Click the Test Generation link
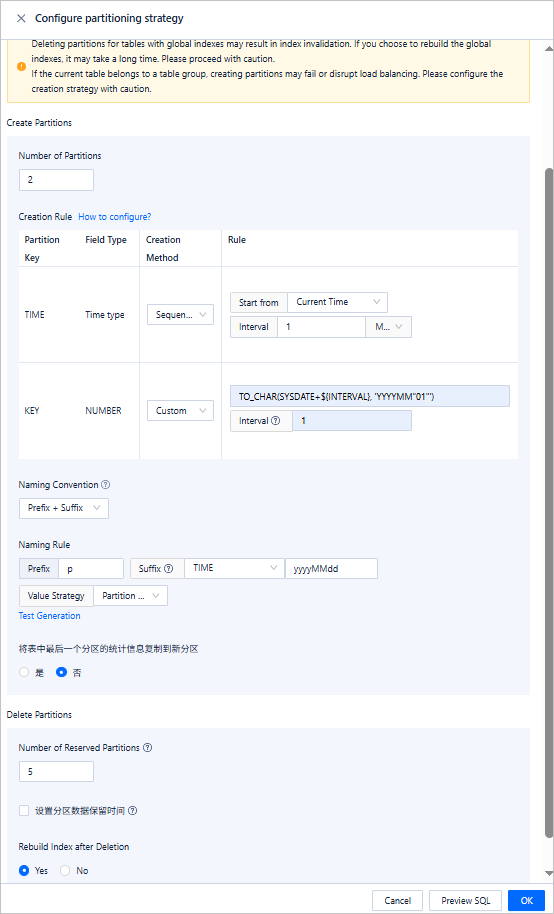The height and width of the screenshot is (914, 554). click(x=50, y=616)
